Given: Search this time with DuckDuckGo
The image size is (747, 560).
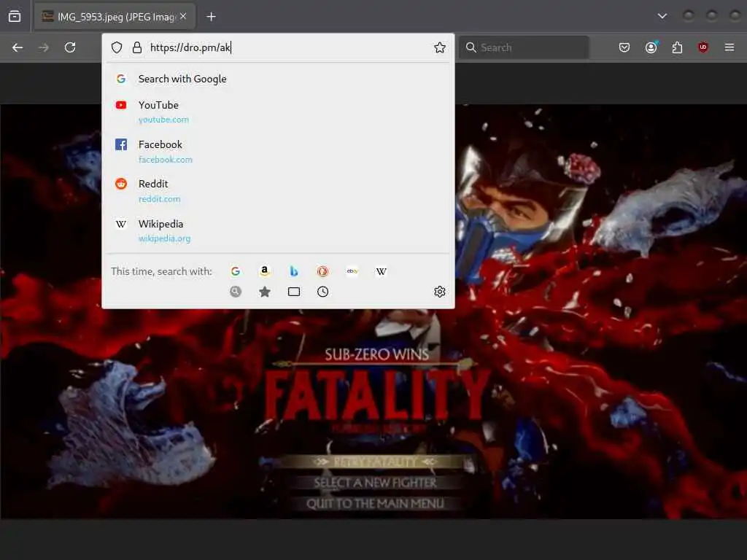Looking at the screenshot, I should 323,271.
